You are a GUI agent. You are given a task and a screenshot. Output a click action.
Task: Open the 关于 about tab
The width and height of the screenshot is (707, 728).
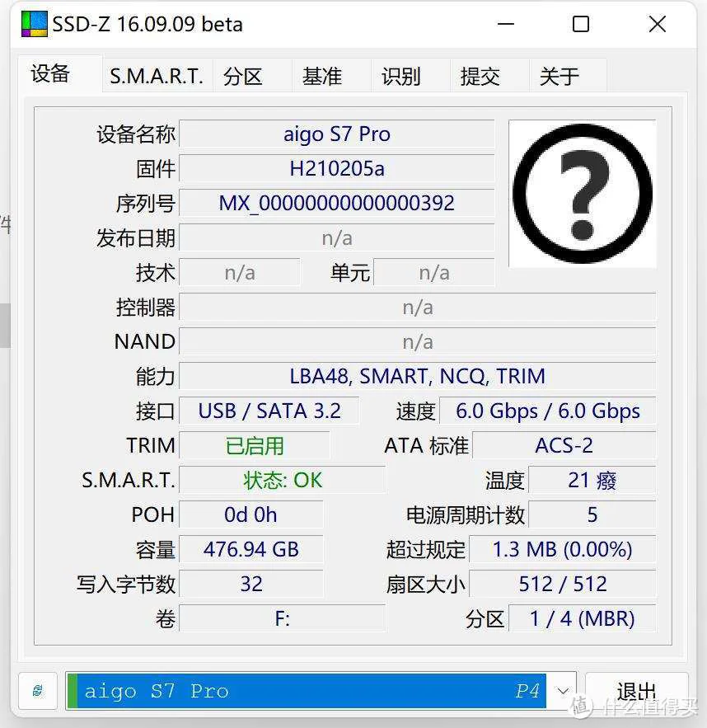pyautogui.click(x=569, y=76)
